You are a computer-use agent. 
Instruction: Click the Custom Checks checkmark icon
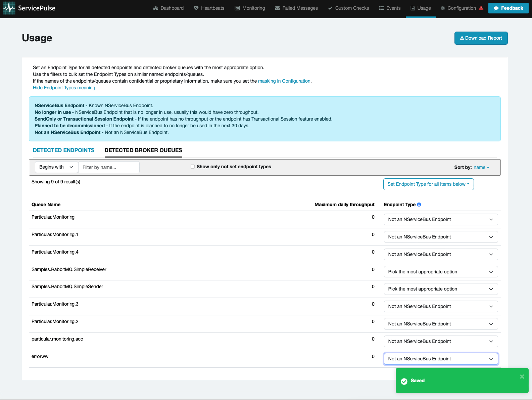click(x=330, y=8)
